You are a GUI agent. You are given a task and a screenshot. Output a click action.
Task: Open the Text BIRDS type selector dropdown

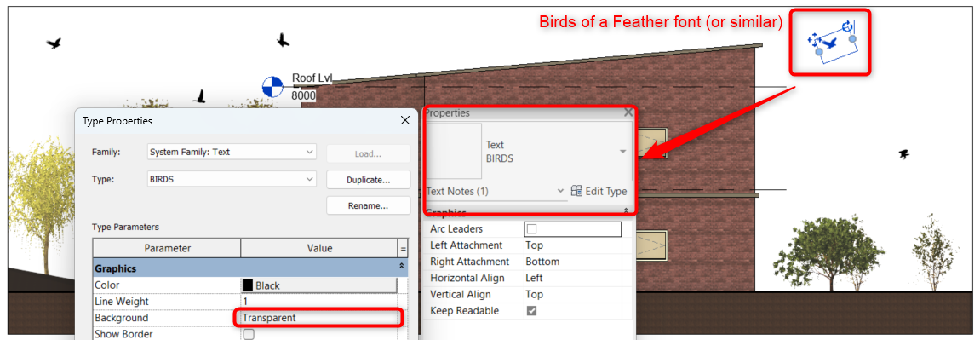pos(622,151)
